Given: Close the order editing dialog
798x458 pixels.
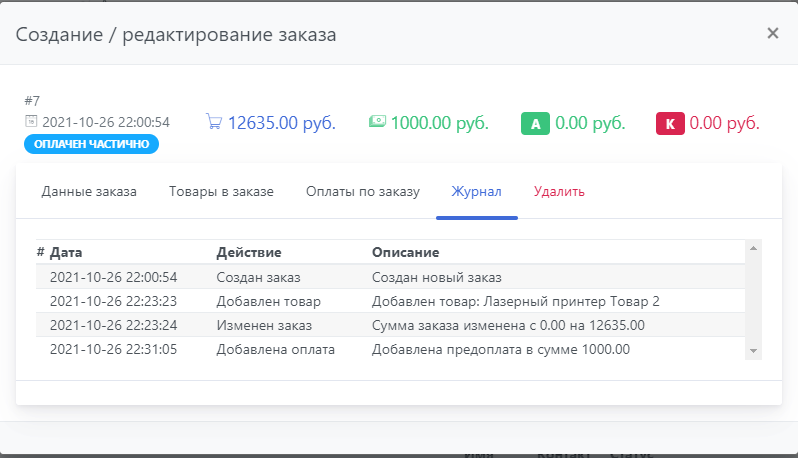Looking at the screenshot, I should tap(772, 33).
